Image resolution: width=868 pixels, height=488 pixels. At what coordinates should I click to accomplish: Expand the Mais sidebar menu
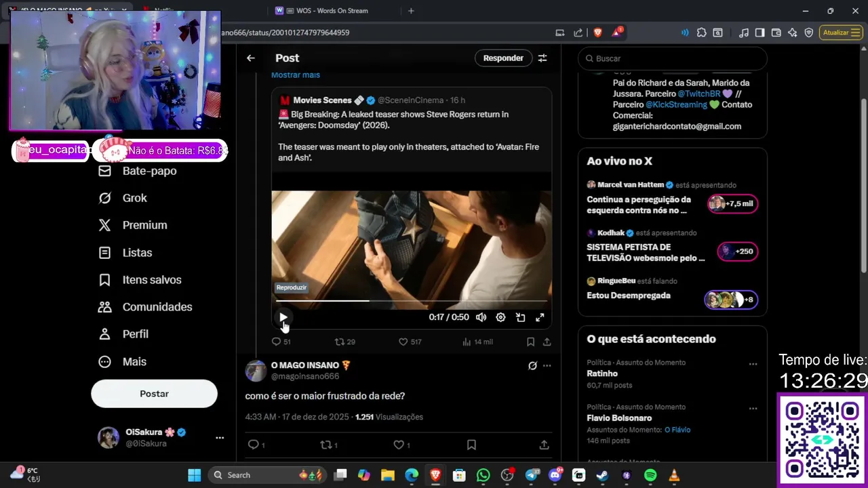[x=123, y=362]
